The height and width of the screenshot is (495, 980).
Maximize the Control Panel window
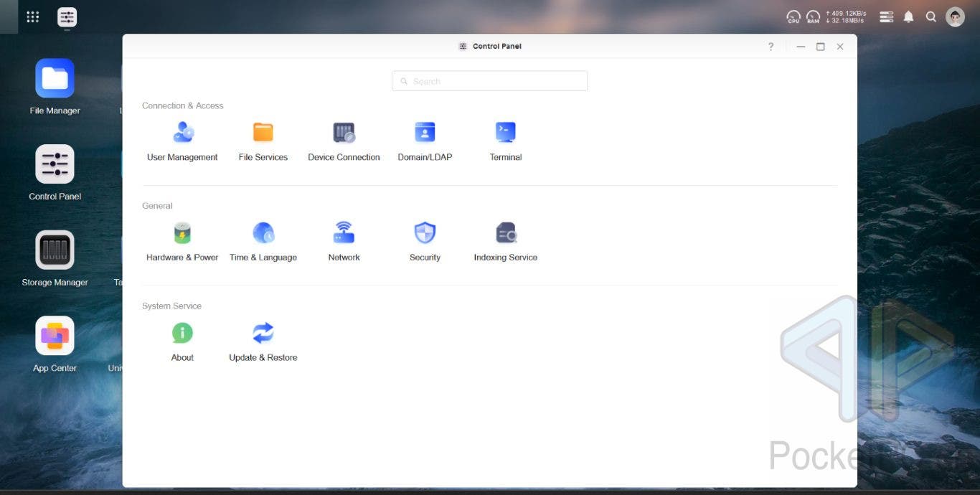pyautogui.click(x=820, y=47)
